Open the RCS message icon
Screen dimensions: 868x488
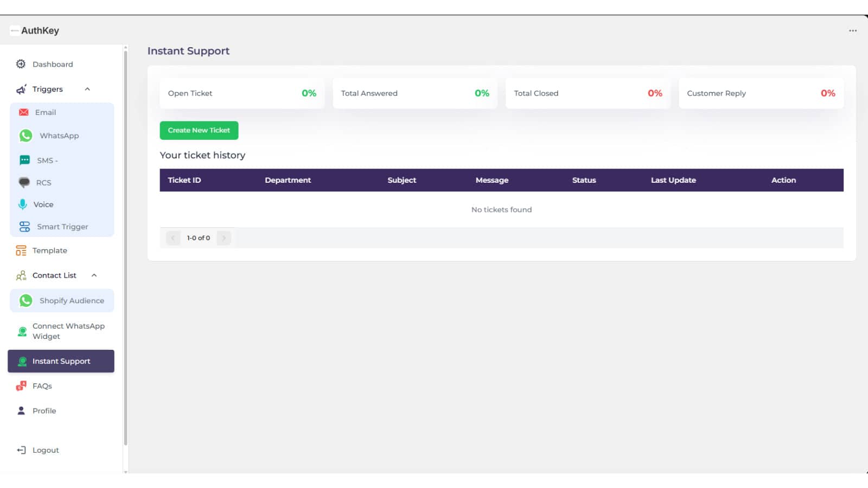point(24,182)
